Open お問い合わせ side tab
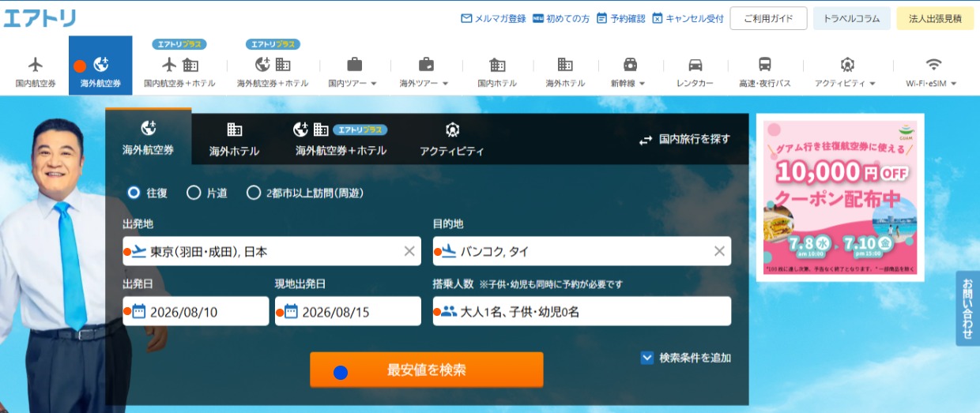980x413 pixels. [968, 308]
